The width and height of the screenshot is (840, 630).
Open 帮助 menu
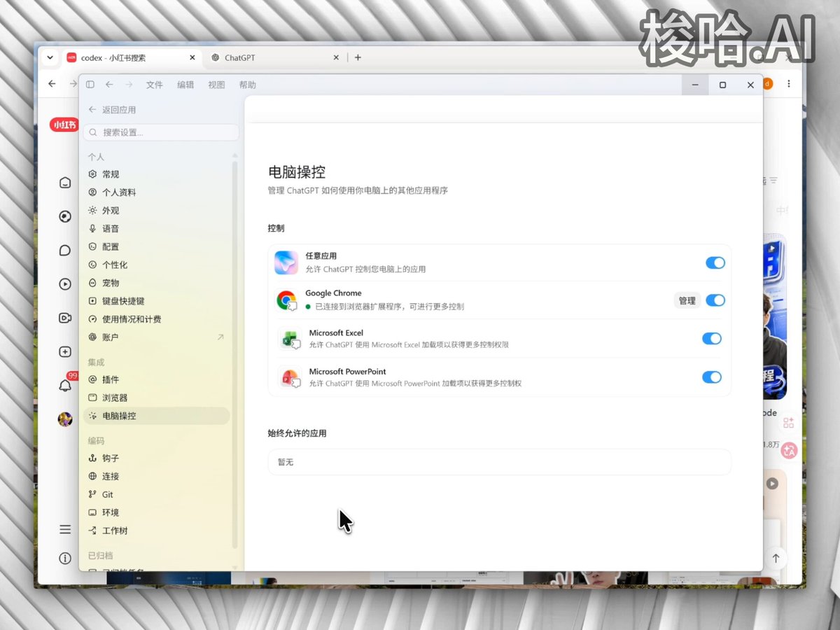coord(247,85)
